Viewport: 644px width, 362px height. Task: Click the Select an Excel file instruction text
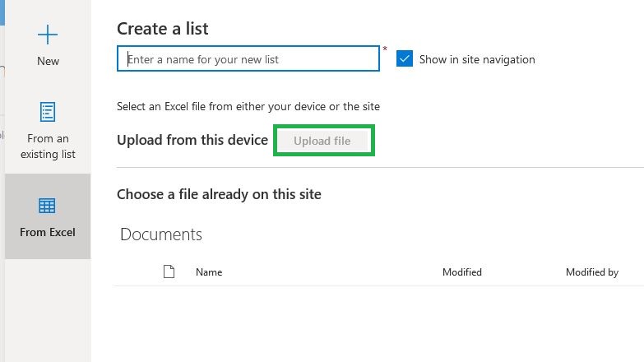click(x=248, y=107)
